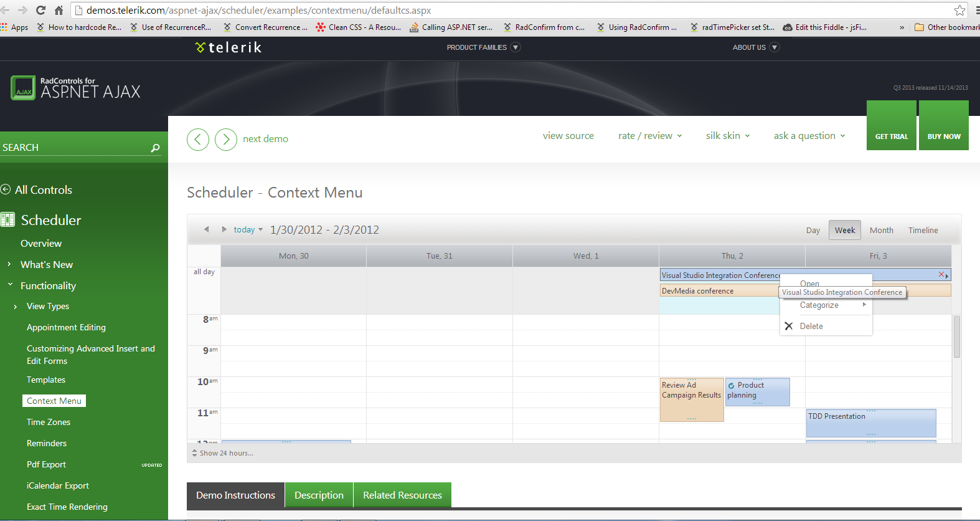Click the All Controls back arrow icon
Image resolution: width=980 pixels, height=521 pixels.
pyautogui.click(x=6, y=189)
